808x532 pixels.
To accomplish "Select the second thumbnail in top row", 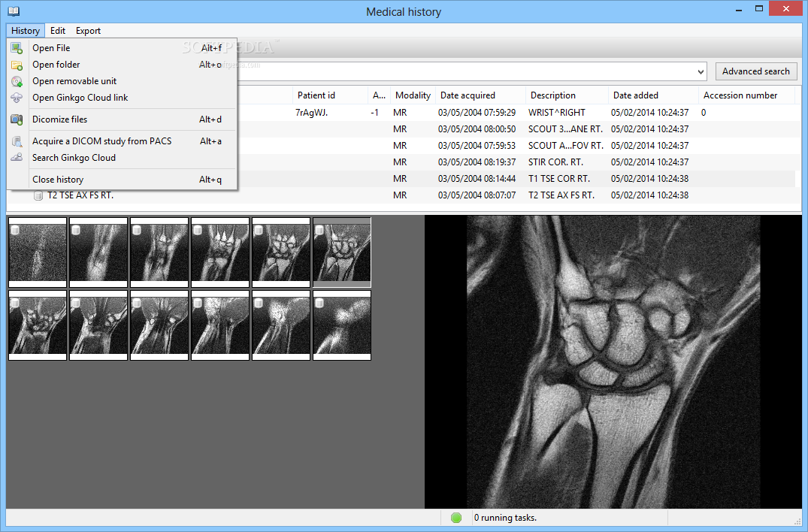I will (98, 252).
